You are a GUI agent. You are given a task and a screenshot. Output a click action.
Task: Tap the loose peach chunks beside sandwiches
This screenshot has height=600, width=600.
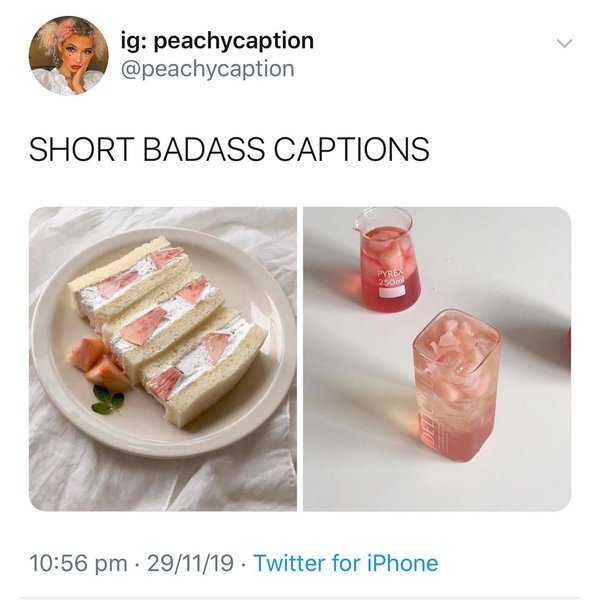[99, 364]
